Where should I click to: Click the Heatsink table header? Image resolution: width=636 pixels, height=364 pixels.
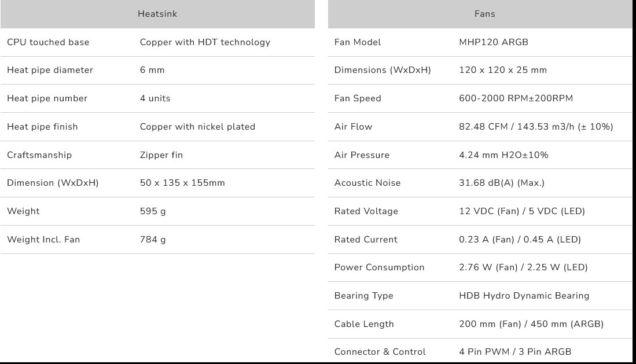pyautogui.click(x=157, y=14)
